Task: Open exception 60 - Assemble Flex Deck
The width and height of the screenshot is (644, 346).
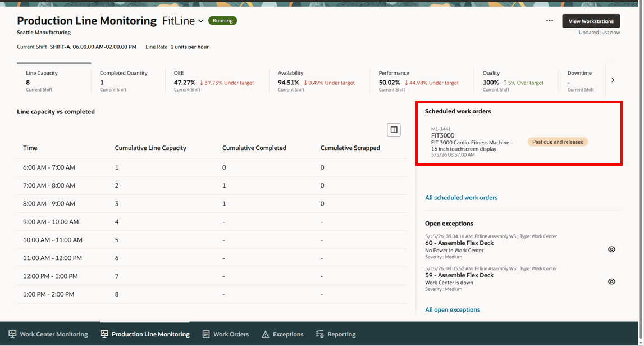Action: point(459,243)
